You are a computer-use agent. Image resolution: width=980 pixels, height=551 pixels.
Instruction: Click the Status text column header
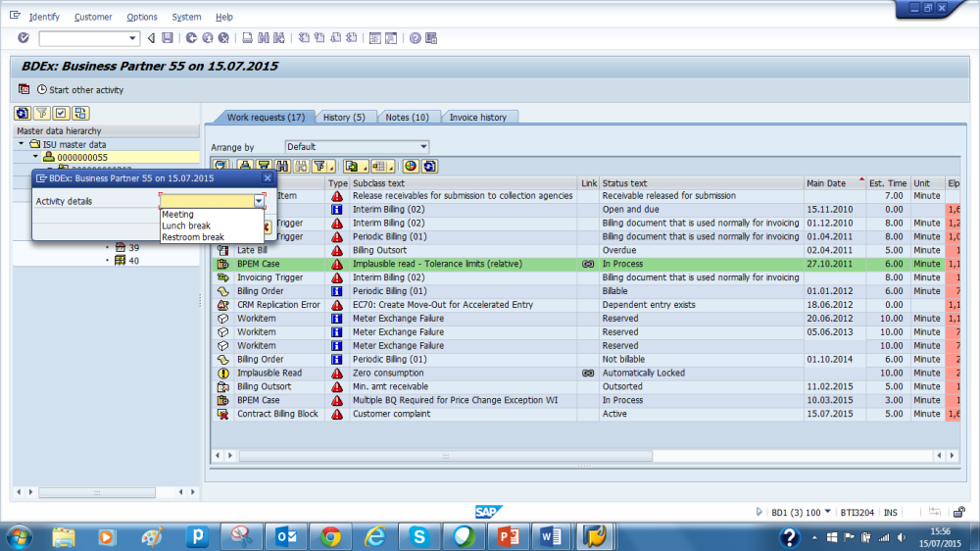click(702, 183)
